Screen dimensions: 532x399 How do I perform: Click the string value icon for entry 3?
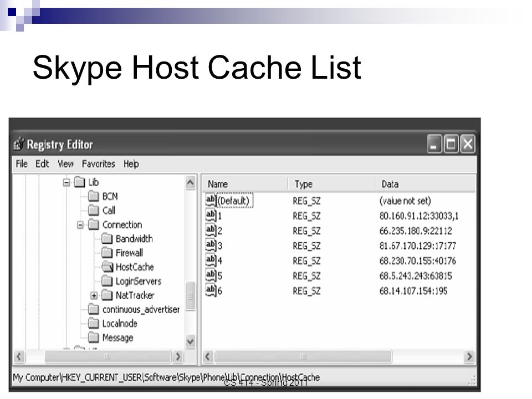click(211, 245)
